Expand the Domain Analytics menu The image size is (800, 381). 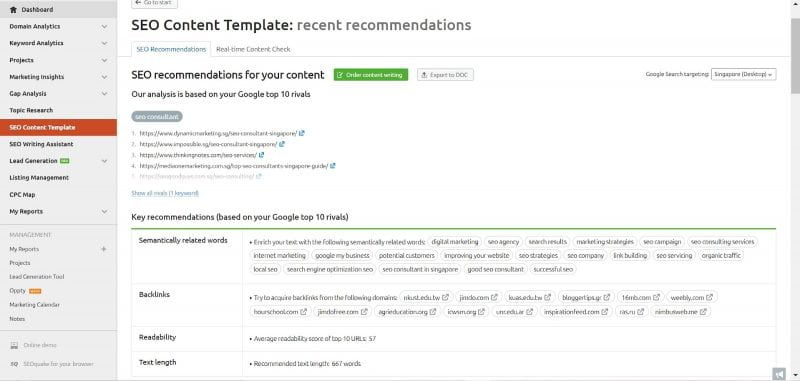point(105,27)
